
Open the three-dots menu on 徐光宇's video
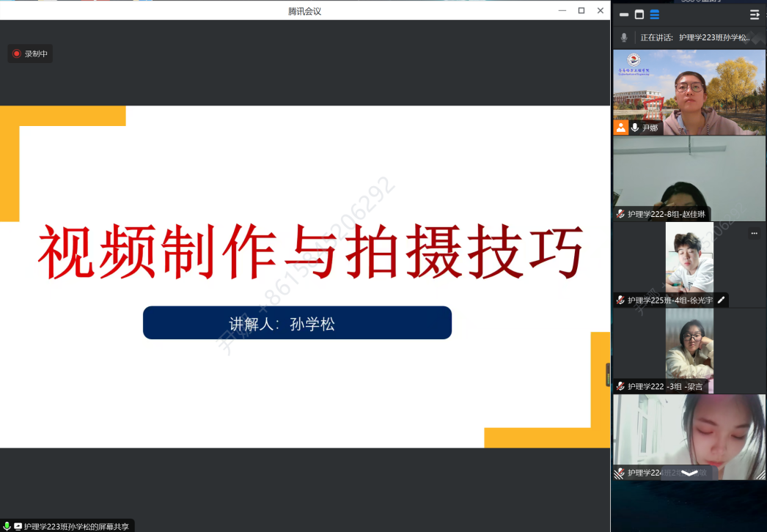[754, 234]
